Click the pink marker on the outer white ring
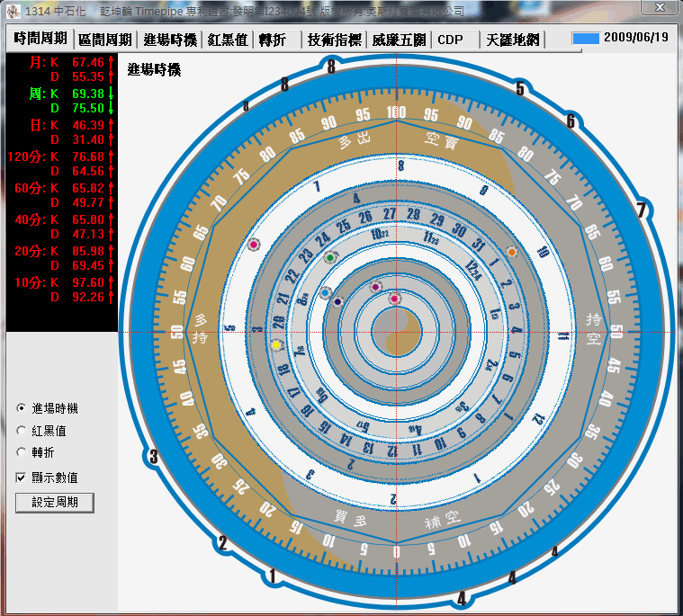 tap(254, 246)
